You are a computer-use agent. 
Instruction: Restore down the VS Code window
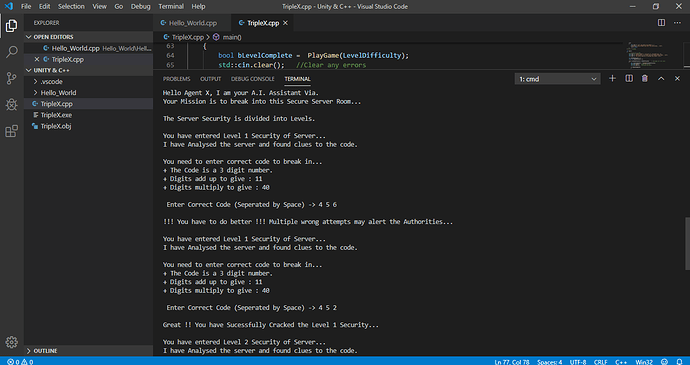point(656,7)
